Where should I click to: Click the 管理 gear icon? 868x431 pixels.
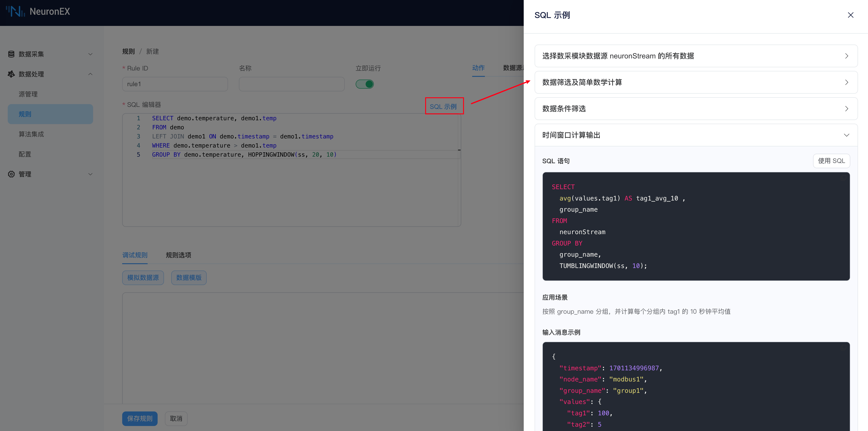pyautogui.click(x=11, y=174)
